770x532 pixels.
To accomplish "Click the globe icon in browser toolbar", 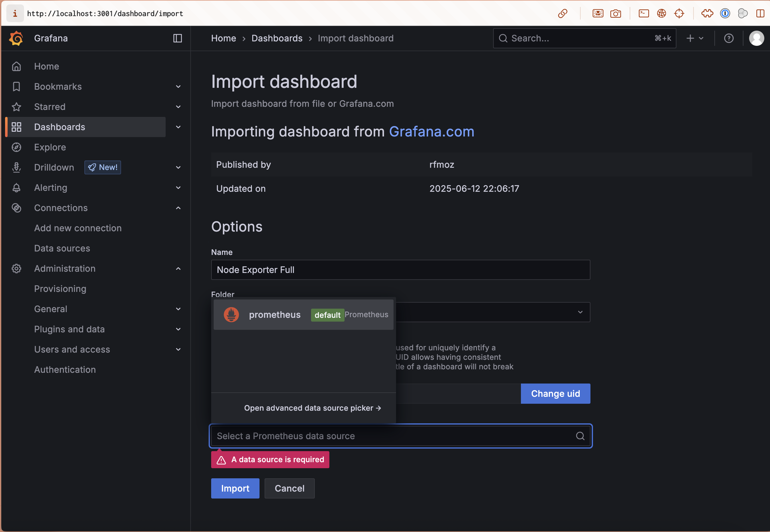I will click(661, 13).
